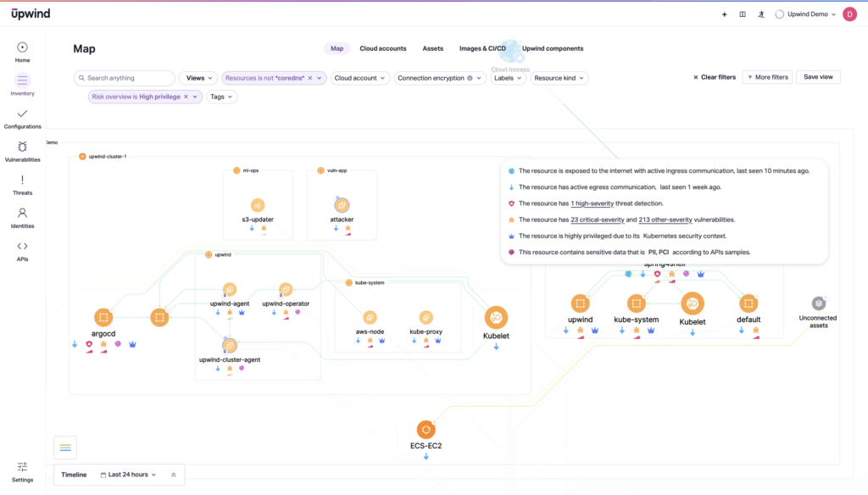Select the attacker node in vuln-app

pos(342,203)
